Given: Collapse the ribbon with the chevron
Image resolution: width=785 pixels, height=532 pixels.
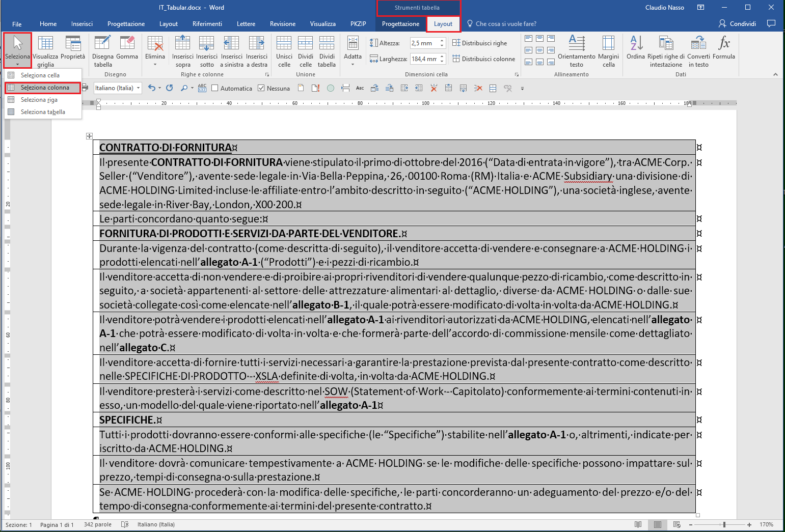Looking at the screenshot, I should 775,74.
